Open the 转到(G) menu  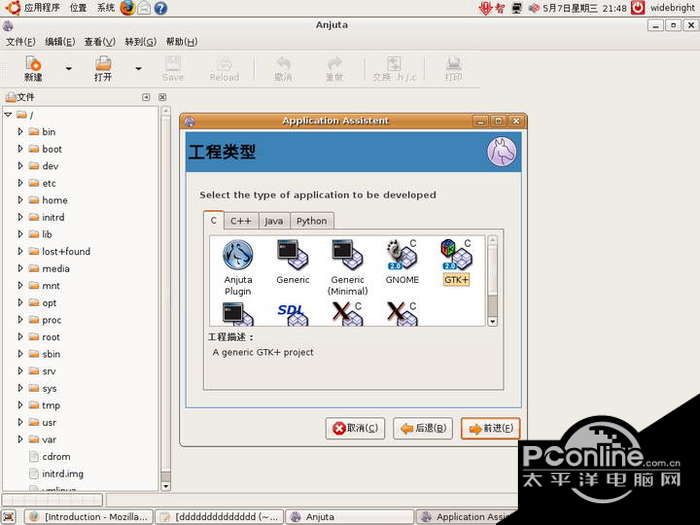click(x=141, y=42)
